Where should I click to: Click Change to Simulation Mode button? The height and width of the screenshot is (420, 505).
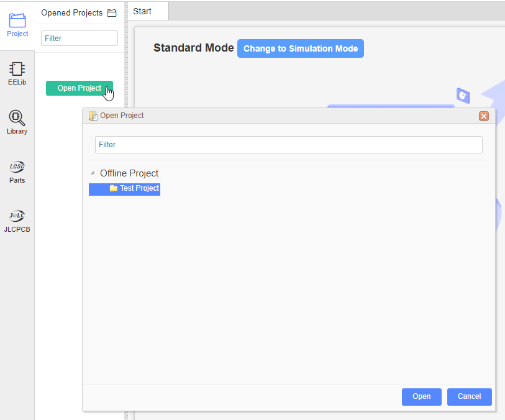(301, 48)
